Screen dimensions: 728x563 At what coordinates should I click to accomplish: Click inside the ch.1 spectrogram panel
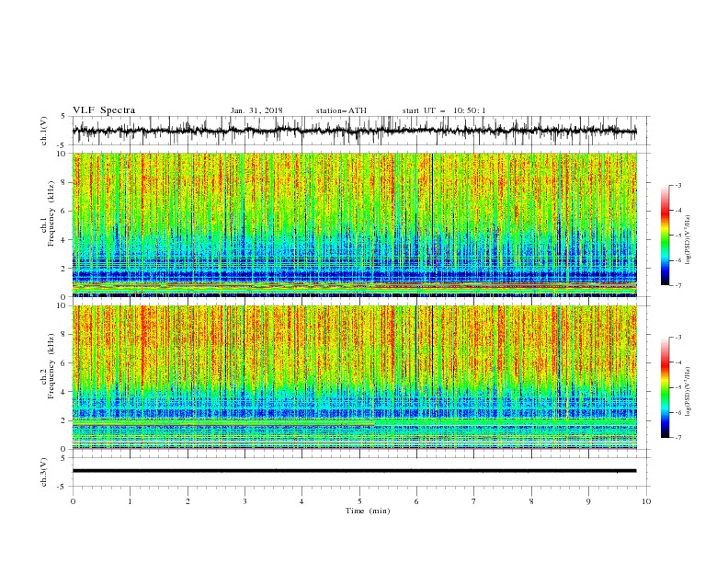point(355,224)
